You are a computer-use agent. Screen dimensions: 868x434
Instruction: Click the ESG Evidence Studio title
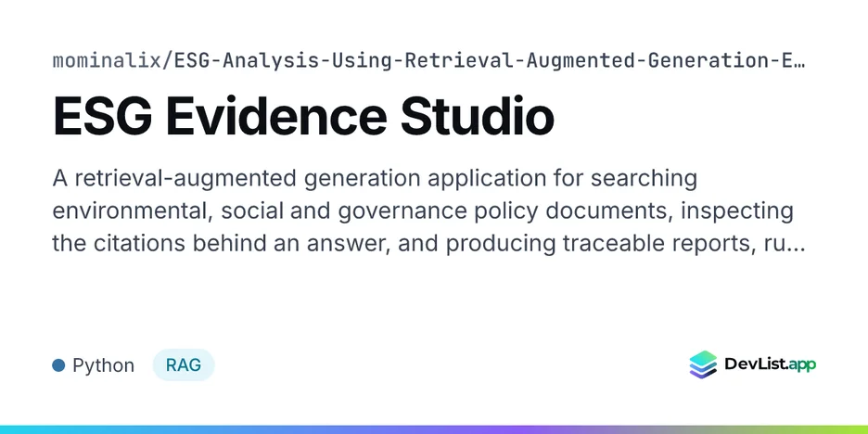click(x=303, y=117)
